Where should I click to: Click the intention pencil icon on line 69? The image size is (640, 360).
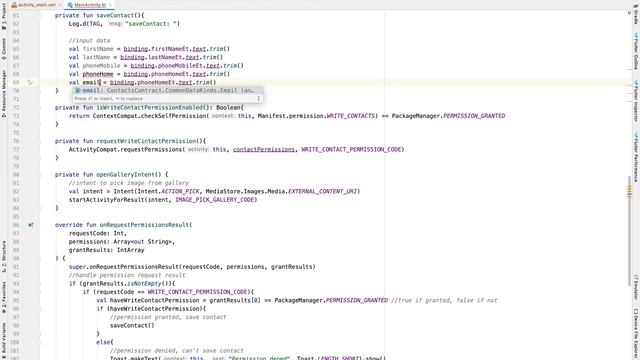coord(30,82)
